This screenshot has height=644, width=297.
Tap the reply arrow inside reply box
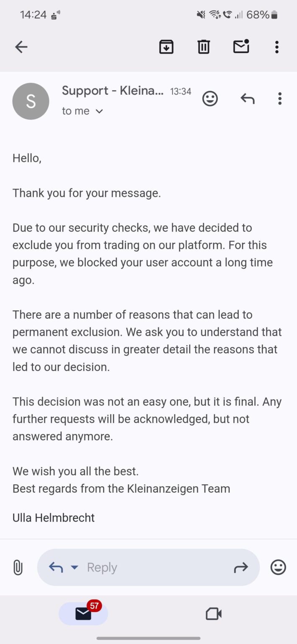56,568
